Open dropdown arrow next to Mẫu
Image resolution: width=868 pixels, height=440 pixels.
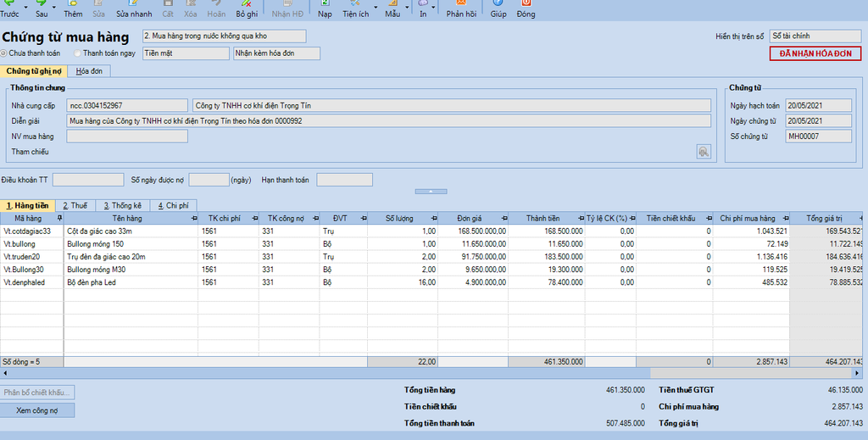coord(407,8)
